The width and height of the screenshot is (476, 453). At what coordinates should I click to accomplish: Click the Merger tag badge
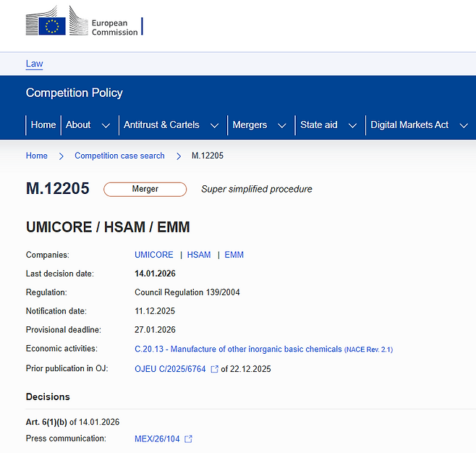click(145, 189)
